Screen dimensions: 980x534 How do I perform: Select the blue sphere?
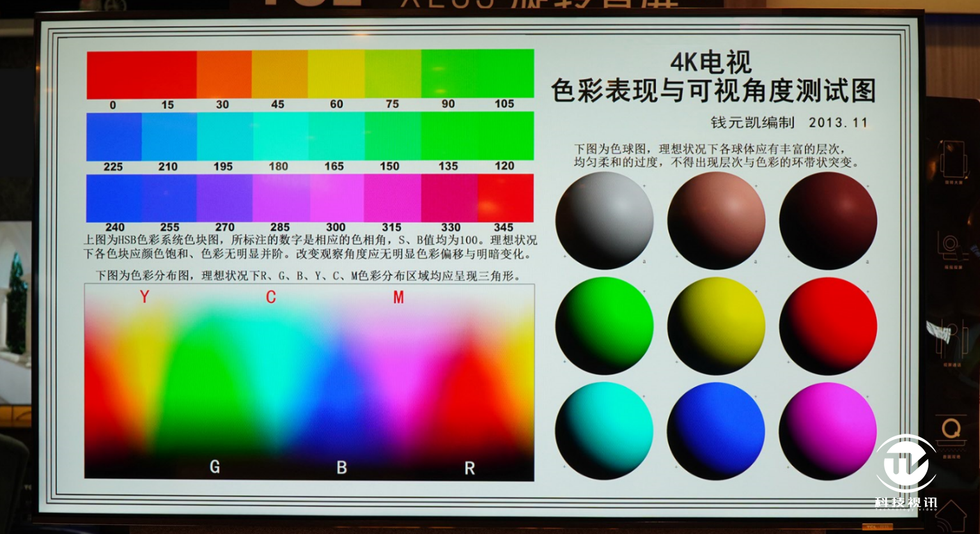[x=716, y=430]
